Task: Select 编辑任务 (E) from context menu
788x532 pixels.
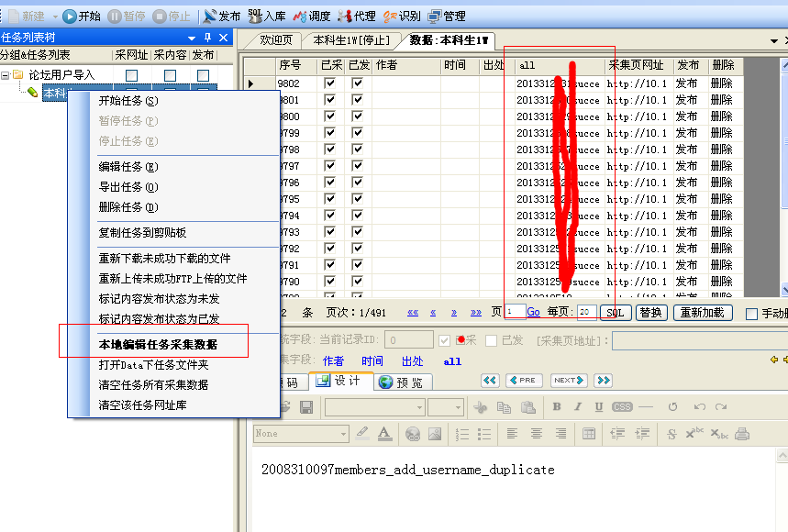Action: (128, 167)
